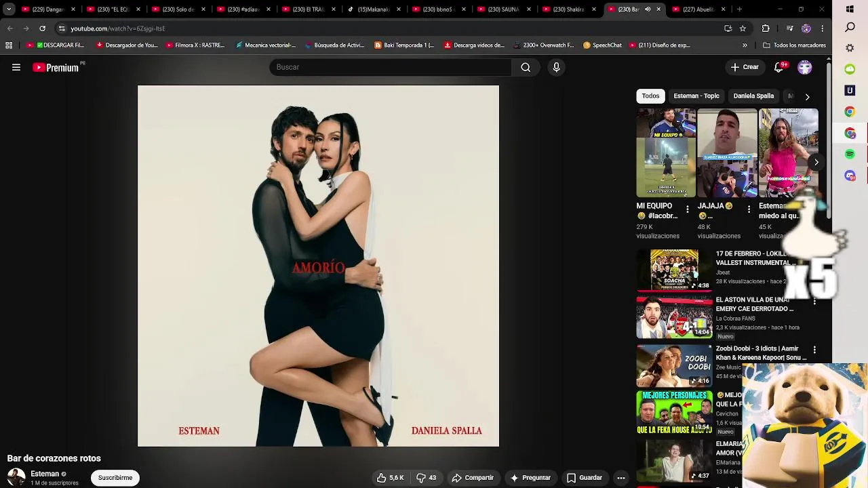Open Chrome extensions puzzle icon
Screen dimensions: 868x488
(x=766, y=28)
